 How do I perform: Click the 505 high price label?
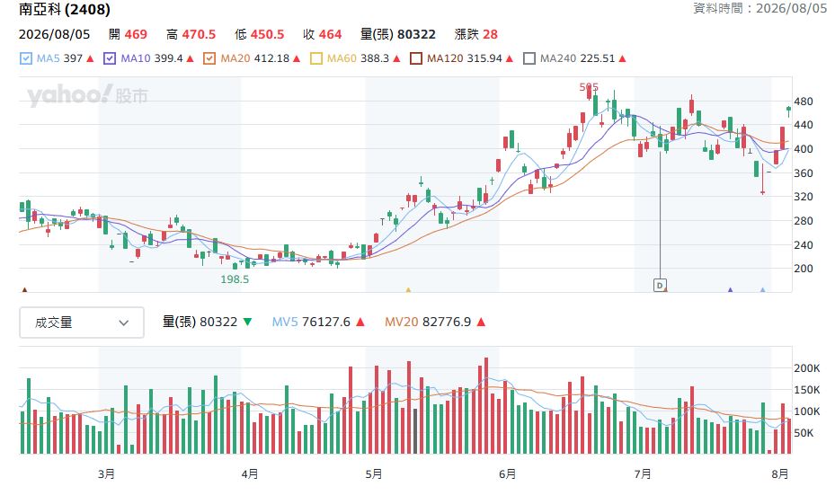(x=589, y=87)
